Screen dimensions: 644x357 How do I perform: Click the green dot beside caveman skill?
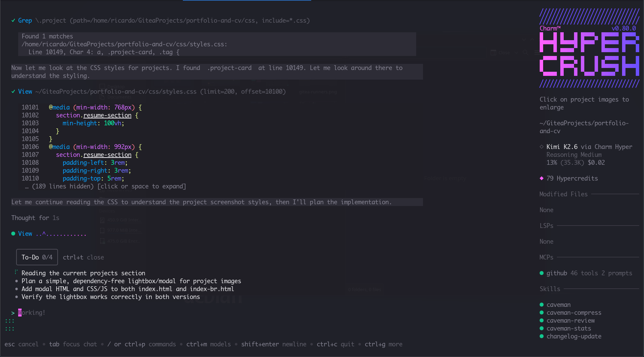541,305
